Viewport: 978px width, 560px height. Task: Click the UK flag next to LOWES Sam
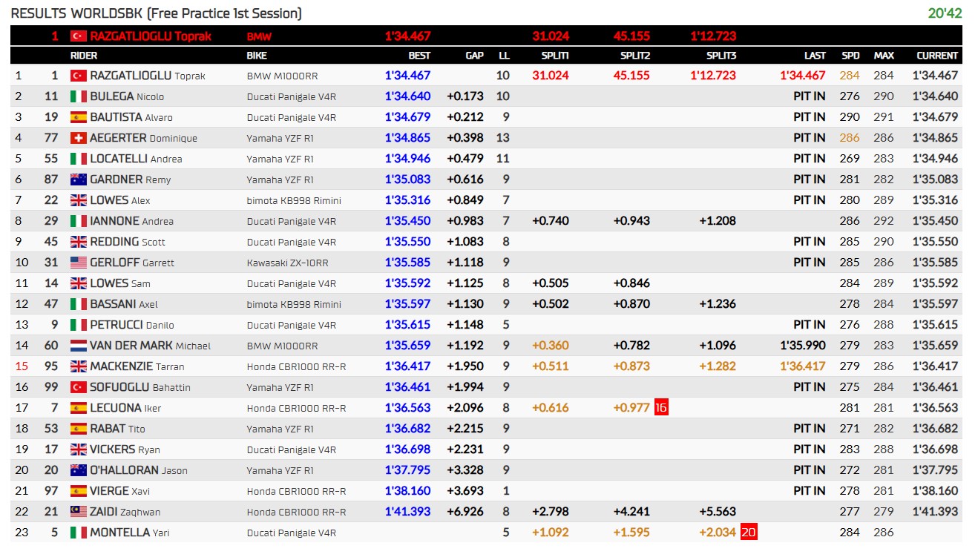(79, 283)
